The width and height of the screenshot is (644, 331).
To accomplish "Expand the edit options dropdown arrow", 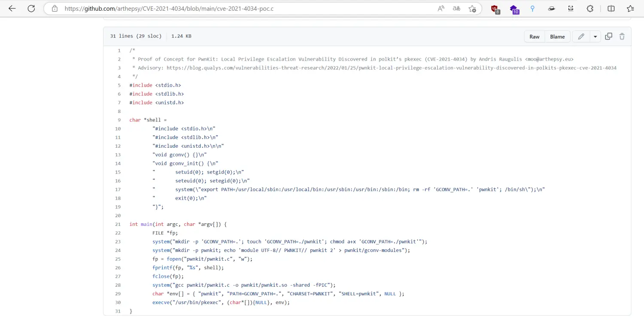I will coord(595,36).
